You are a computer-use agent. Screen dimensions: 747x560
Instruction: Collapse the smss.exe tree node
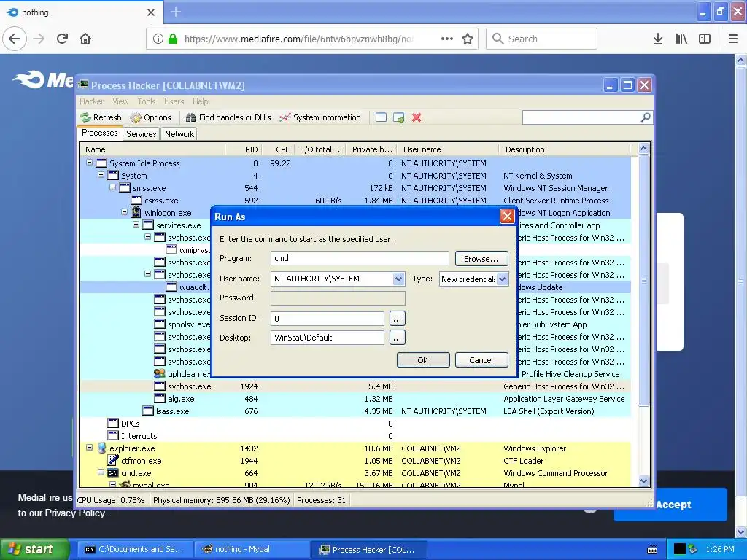click(x=112, y=187)
